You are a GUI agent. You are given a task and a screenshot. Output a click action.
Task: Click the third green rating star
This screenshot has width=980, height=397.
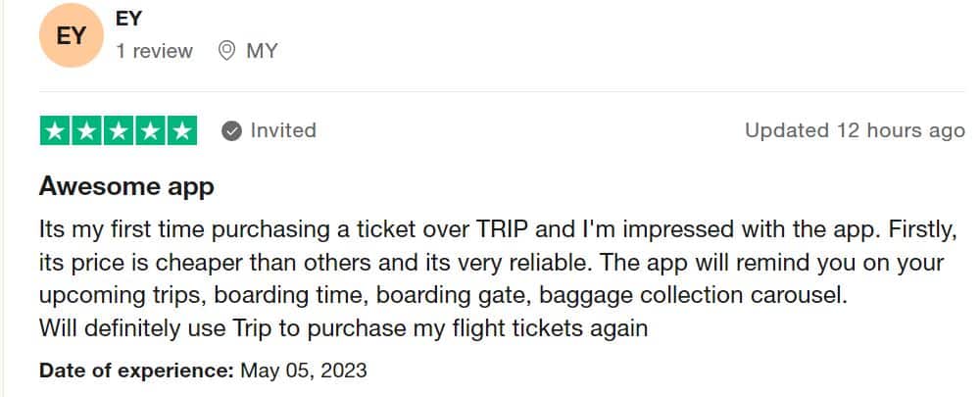click(x=119, y=130)
